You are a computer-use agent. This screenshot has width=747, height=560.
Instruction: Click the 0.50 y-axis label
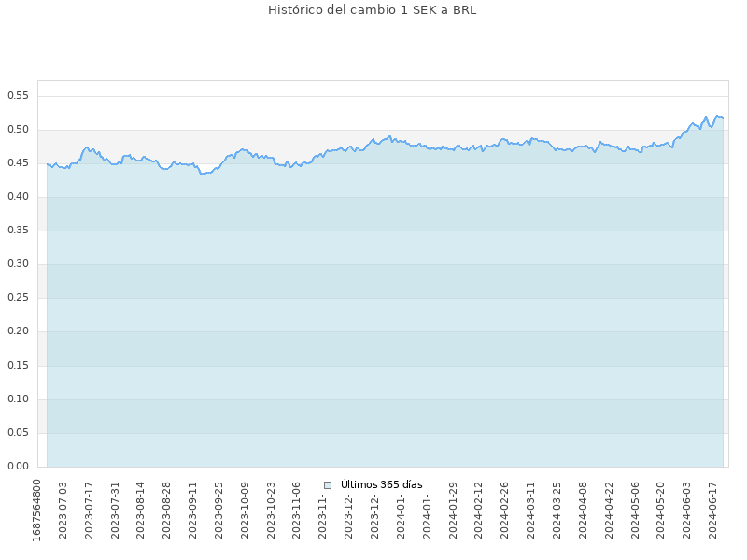click(19, 130)
